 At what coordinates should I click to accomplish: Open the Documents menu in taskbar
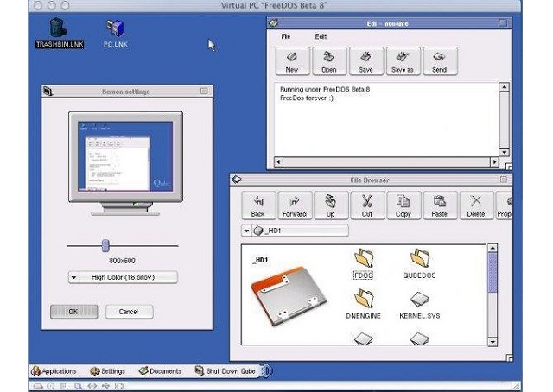(x=161, y=371)
